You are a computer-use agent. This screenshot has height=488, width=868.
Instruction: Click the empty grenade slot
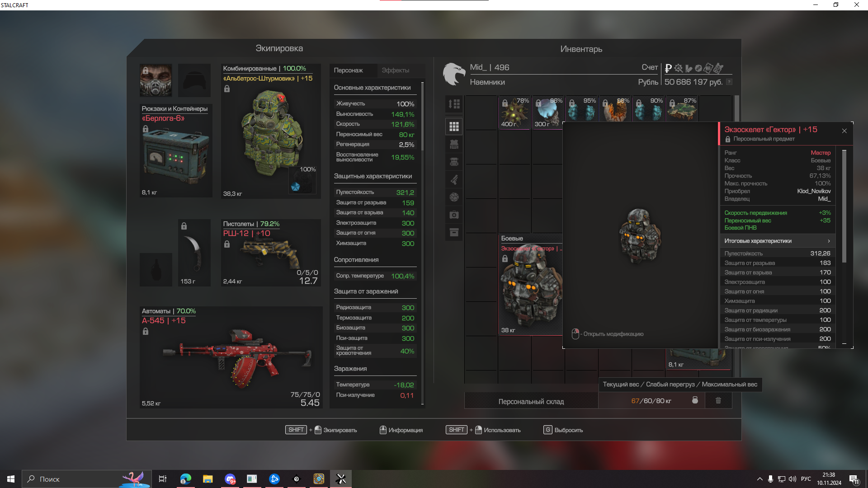156,270
